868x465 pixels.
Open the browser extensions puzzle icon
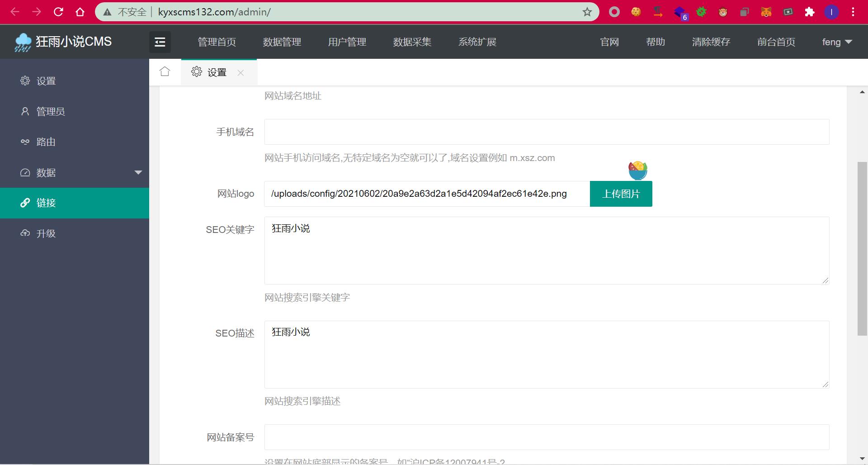(x=809, y=12)
